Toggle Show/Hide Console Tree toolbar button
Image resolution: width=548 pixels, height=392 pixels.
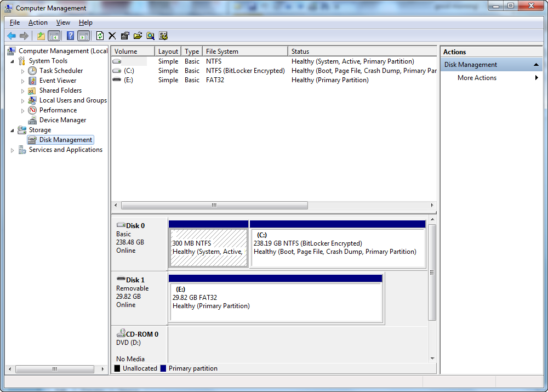pyautogui.click(x=54, y=36)
